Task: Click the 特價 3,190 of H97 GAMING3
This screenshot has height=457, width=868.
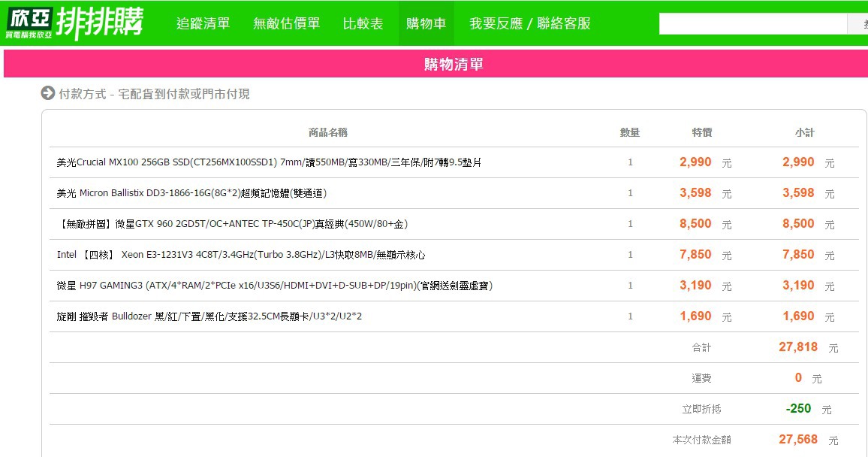Action: click(x=695, y=286)
